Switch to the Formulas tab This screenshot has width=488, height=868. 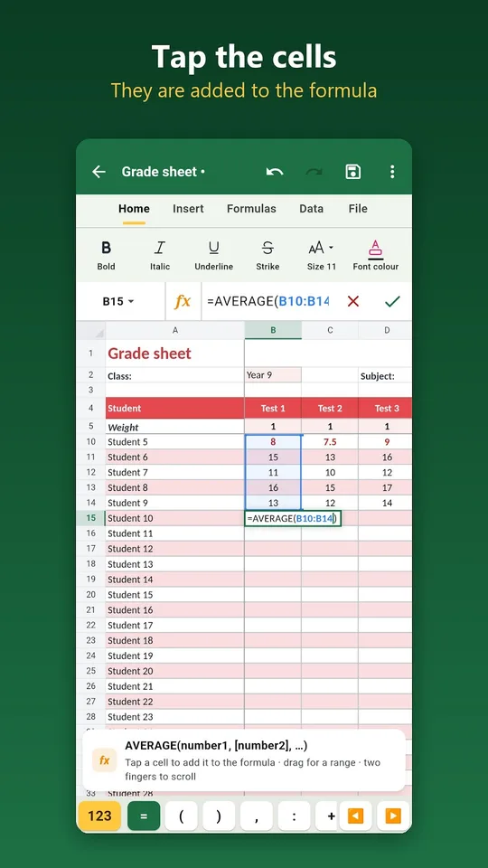pos(251,209)
